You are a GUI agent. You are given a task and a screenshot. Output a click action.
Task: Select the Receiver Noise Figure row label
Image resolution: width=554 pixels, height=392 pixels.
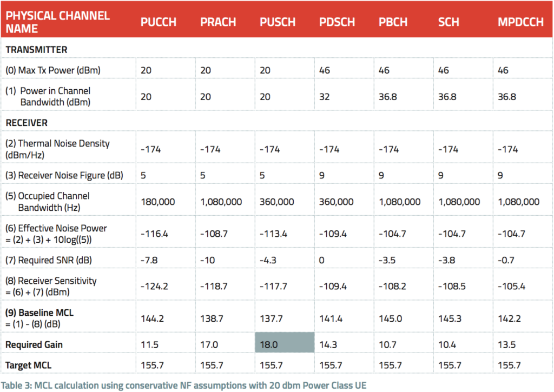[x=63, y=175]
